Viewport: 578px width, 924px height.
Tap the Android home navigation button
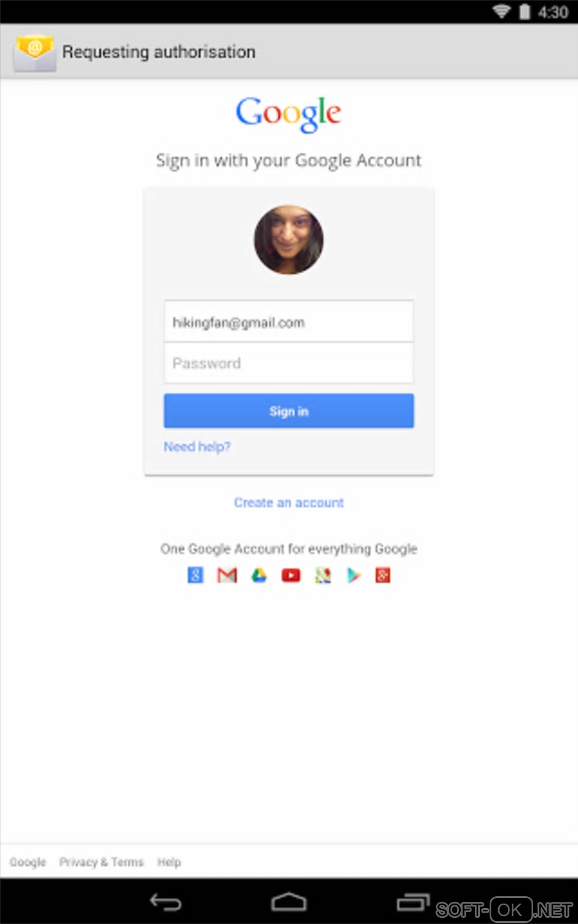289,902
